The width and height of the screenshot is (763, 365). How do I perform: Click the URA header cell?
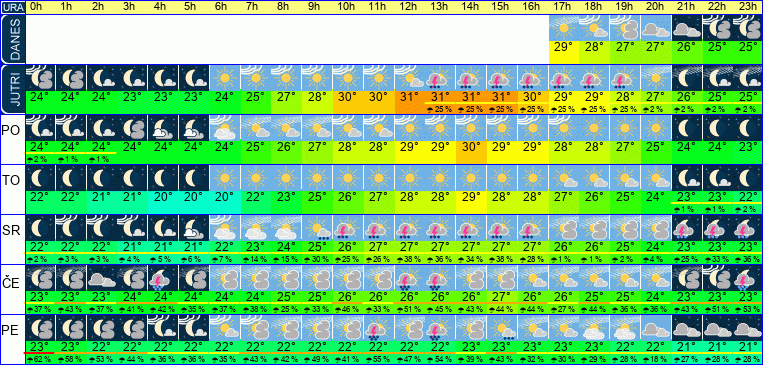(x=12, y=7)
